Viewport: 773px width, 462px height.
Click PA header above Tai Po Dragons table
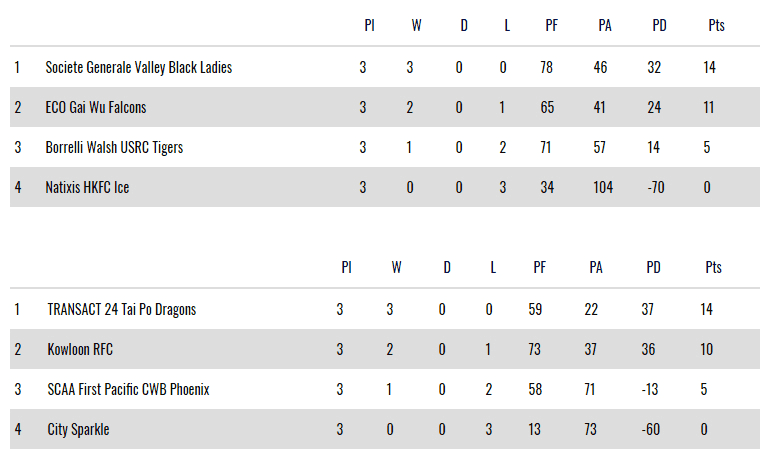596,268
